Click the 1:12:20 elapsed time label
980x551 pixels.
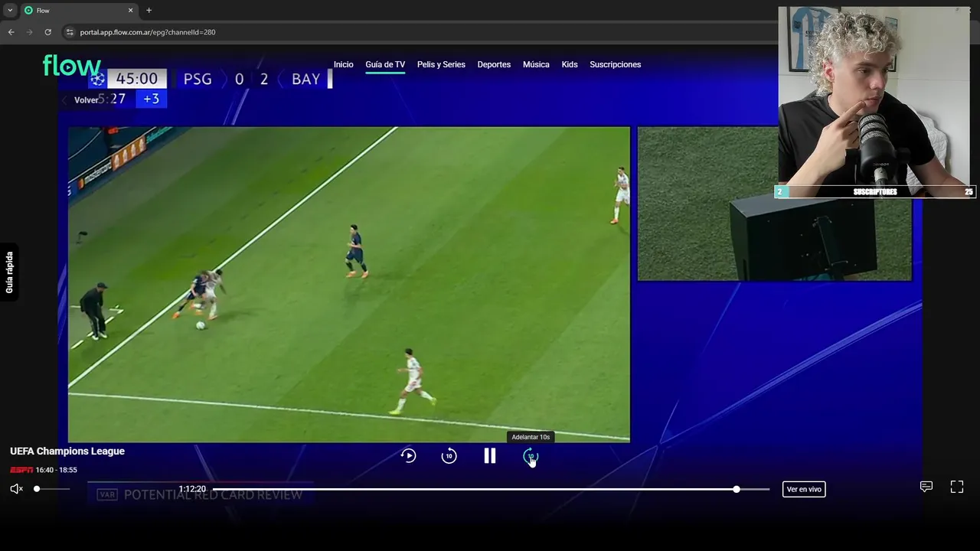pos(192,489)
